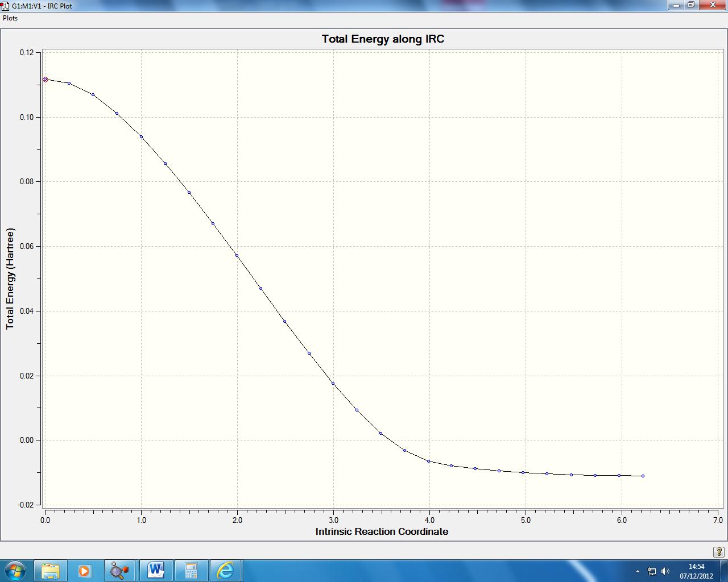Screen dimensions: 728x582
Task: Open Windows Explorer from the taskbar
Action: [x=51, y=570]
